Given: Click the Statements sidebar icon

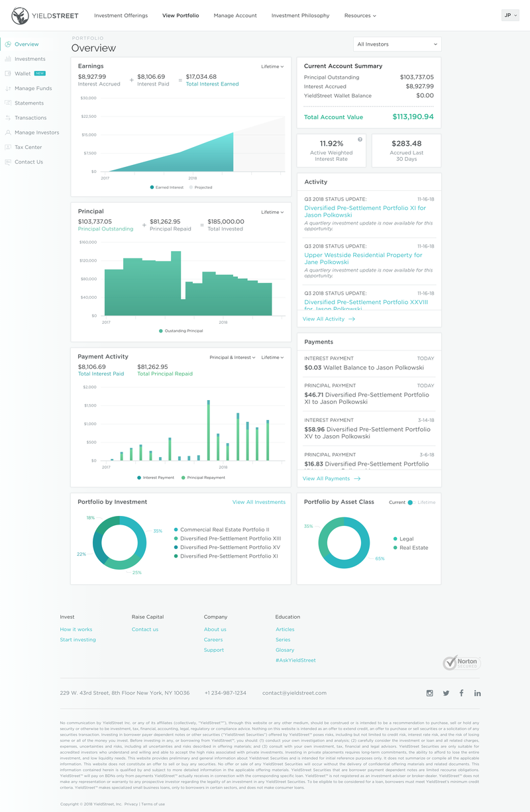Looking at the screenshot, I should pos(8,103).
